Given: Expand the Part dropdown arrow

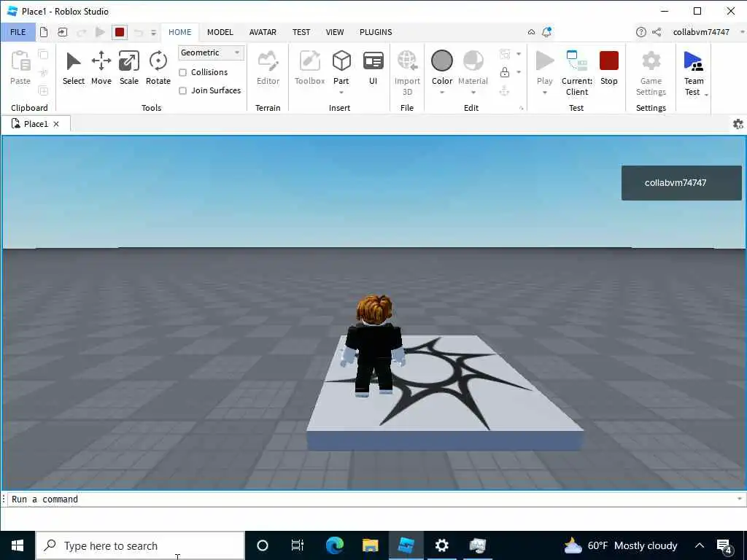Looking at the screenshot, I should 341,93.
